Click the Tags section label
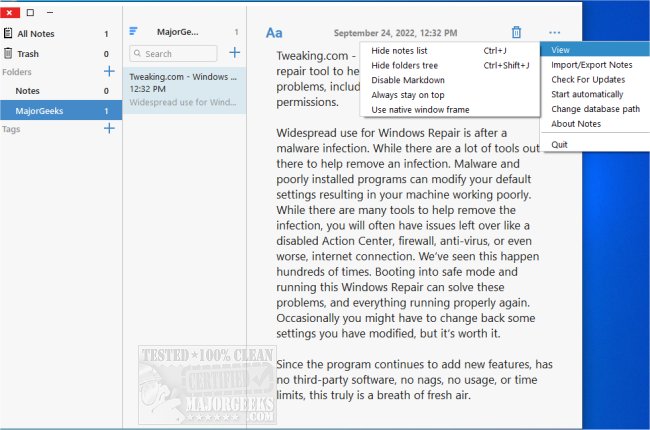650x430 pixels. coord(11,129)
